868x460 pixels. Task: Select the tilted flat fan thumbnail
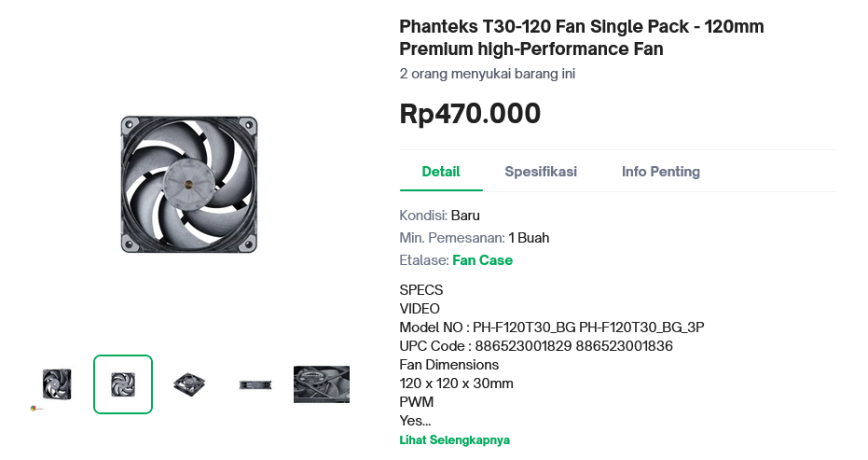189,383
